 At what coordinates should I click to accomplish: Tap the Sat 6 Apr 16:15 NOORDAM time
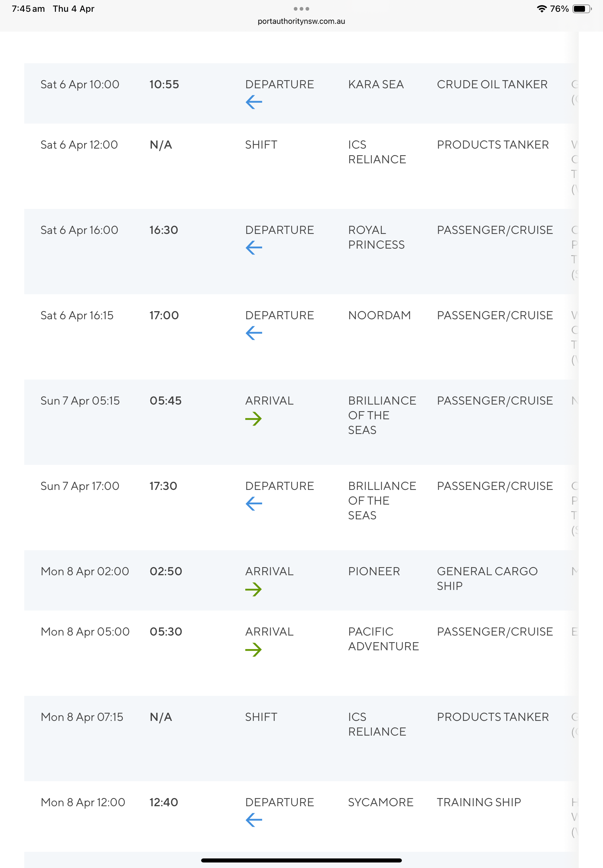coord(77,315)
